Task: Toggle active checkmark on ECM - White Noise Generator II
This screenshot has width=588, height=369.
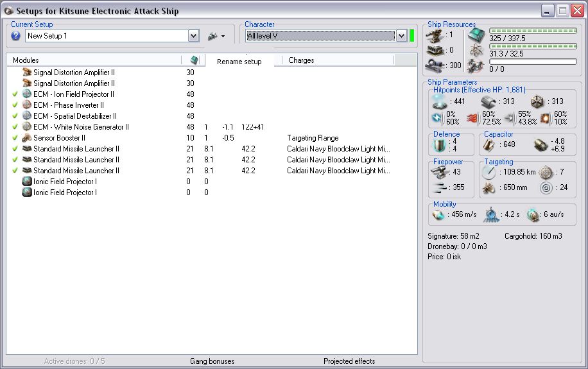Action: click(x=15, y=127)
